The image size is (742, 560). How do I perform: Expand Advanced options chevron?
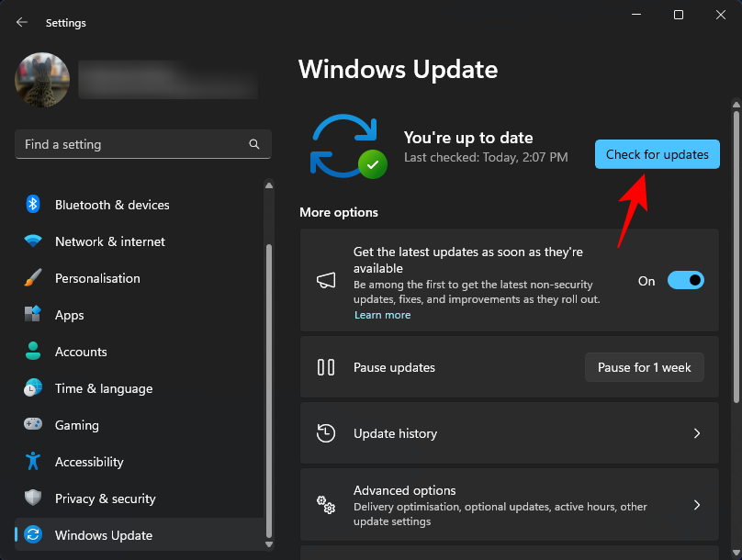(x=697, y=505)
